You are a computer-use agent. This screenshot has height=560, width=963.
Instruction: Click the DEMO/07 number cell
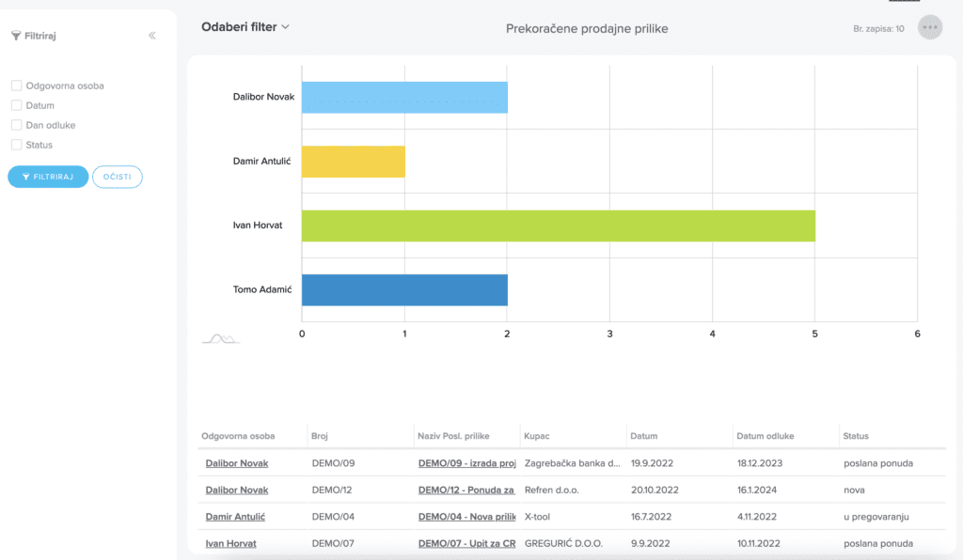pos(333,543)
